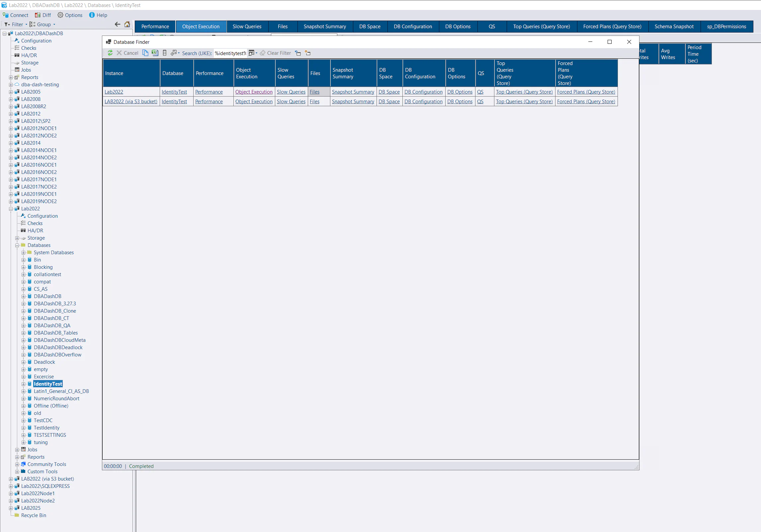This screenshot has height=532, width=761.
Task: Open the Filter dropdown
Action: tap(15, 24)
